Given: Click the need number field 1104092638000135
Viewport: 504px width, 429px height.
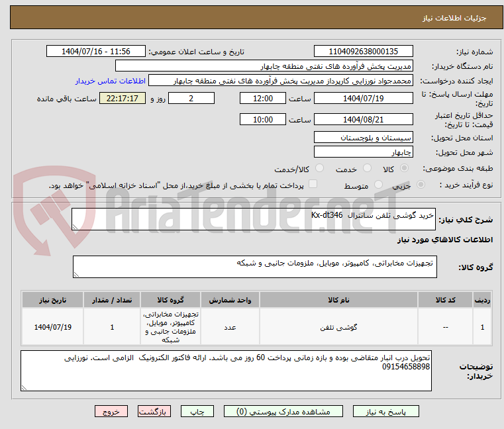Looking at the screenshot, I should click(x=363, y=52).
